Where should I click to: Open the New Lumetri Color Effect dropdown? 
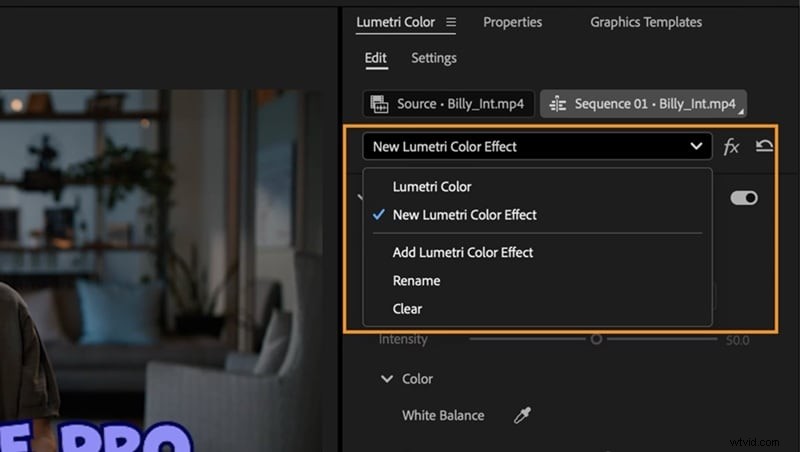537,146
